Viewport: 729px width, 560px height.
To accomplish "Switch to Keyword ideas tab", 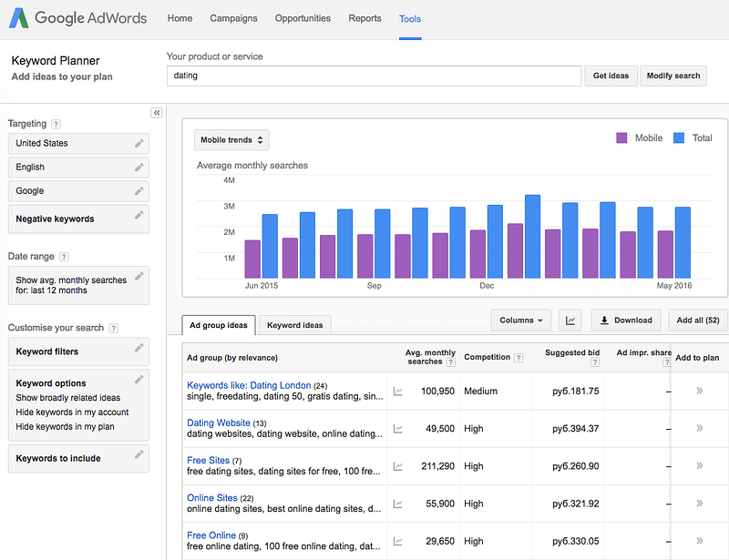I will (x=295, y=325).
